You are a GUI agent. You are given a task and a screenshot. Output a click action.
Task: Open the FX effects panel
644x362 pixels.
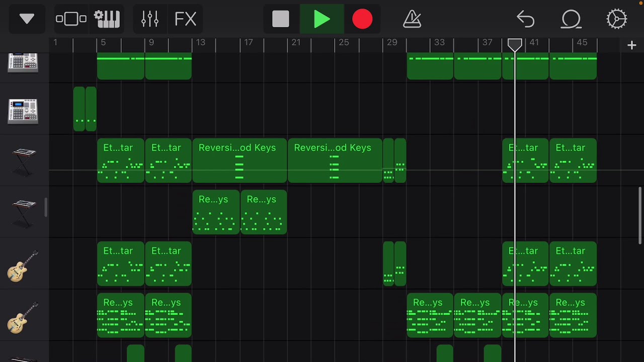(185, 19)
